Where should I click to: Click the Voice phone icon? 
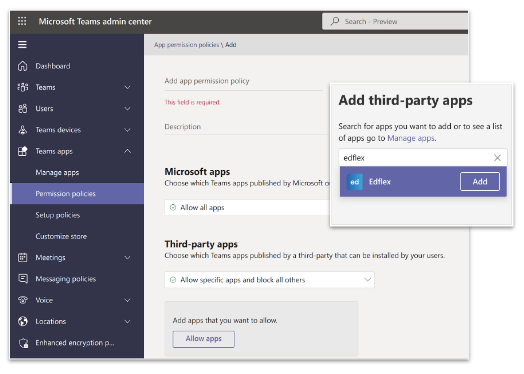(23, 300)
